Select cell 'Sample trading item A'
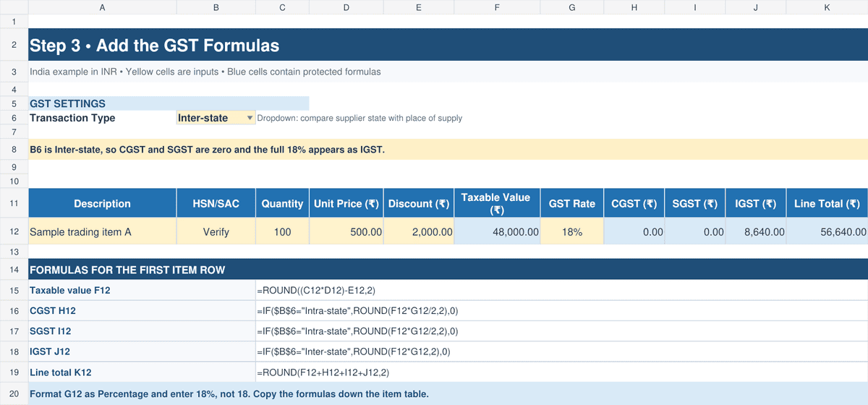This screenshot has width=868, height=405. coord(102,232)
